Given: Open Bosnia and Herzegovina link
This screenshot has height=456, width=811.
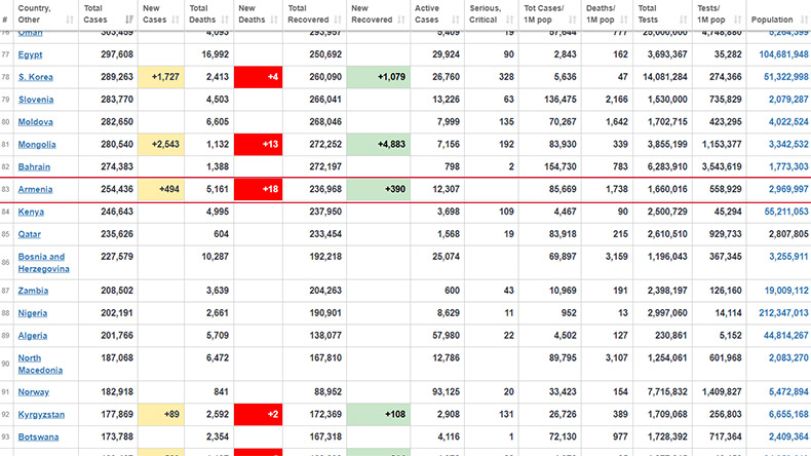Looking at the screenshot, I should 43,263.
